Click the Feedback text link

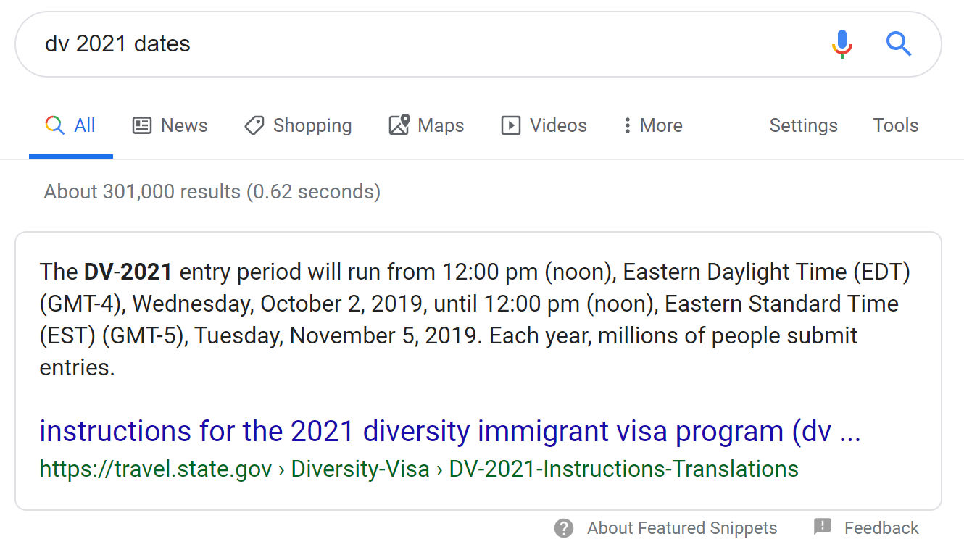tap(881, 528)
